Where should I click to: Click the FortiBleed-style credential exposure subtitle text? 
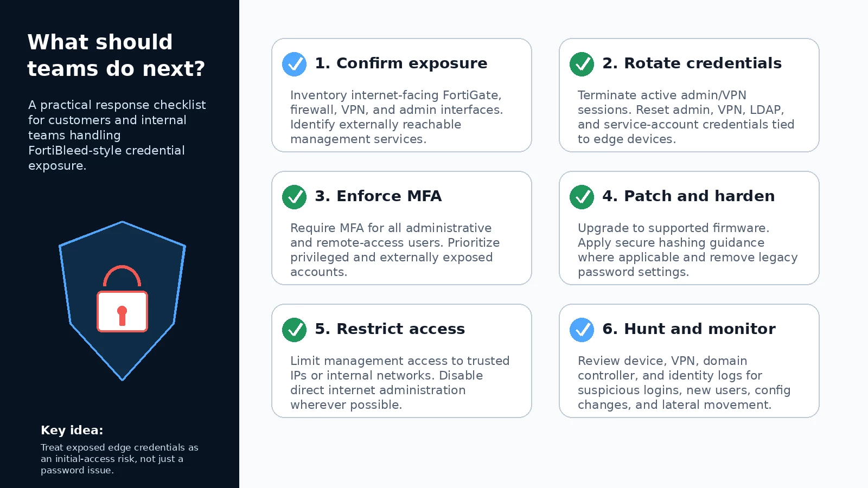click(x=117, y=135)
